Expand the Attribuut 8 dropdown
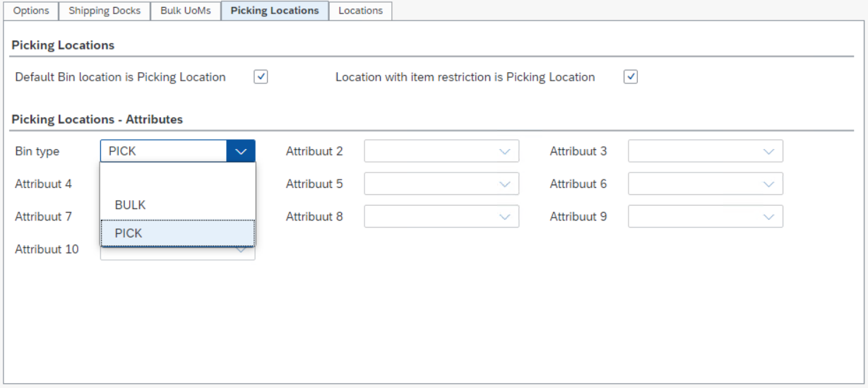868x388 pixels. 441,216
